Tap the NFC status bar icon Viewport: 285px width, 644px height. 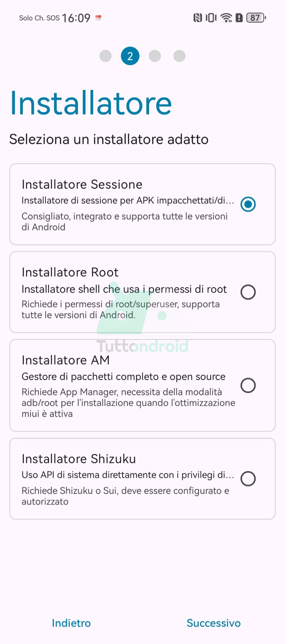coord(198,18)
